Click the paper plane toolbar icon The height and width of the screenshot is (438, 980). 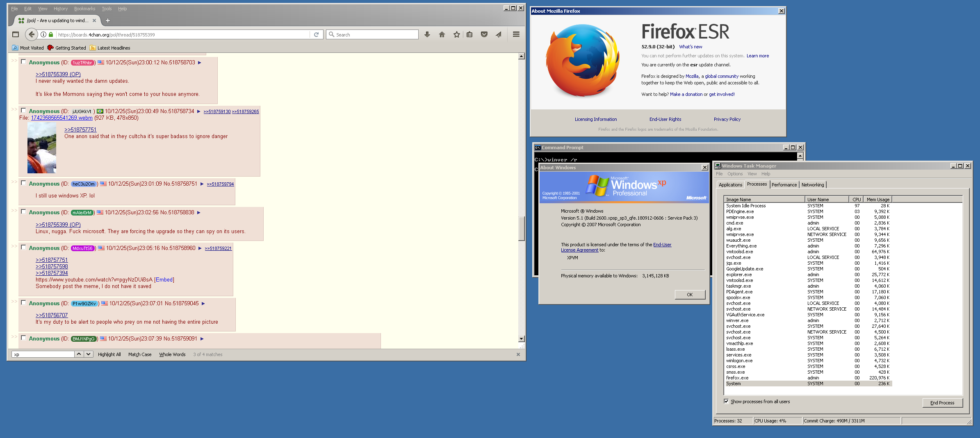tap(499, 35)
